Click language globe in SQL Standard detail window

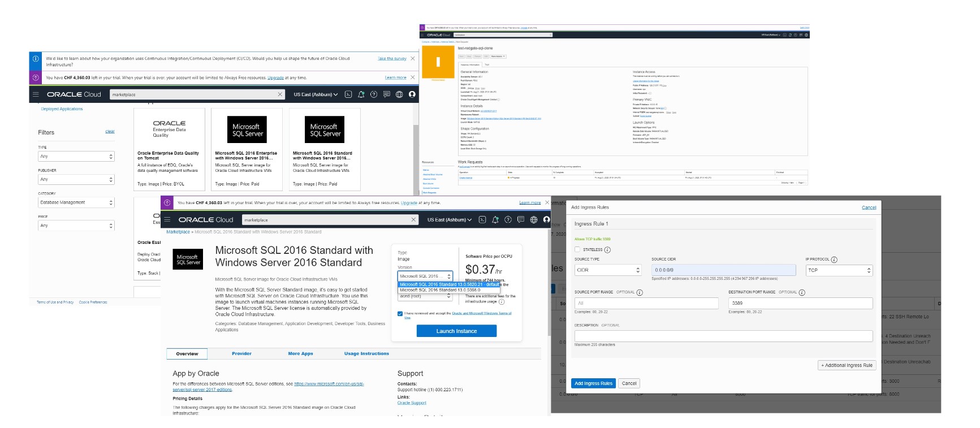[534, 219]
